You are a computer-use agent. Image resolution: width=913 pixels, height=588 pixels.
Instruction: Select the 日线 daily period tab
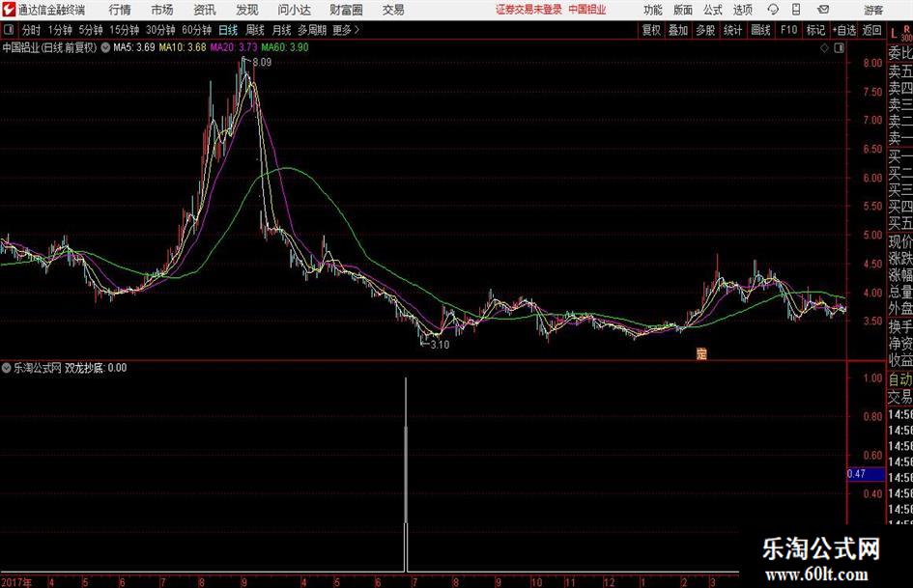click(x=228, y=30)
